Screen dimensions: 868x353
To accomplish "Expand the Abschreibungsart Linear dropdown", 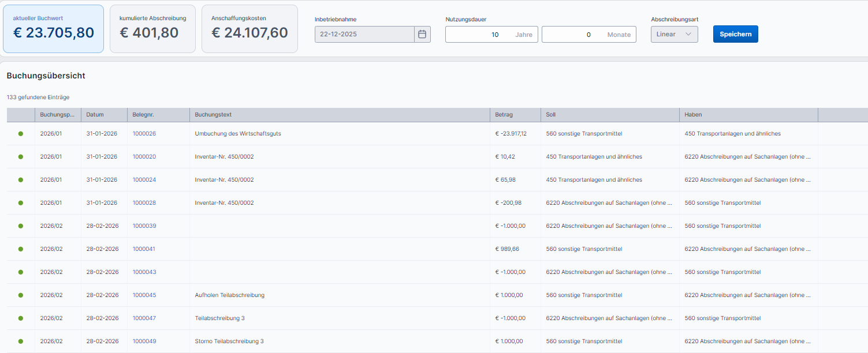I will click(x=674, y=35).
